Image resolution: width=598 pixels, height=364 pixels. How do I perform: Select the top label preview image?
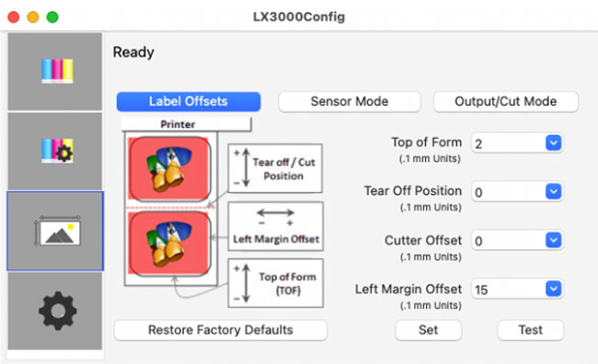coord(169,169)
